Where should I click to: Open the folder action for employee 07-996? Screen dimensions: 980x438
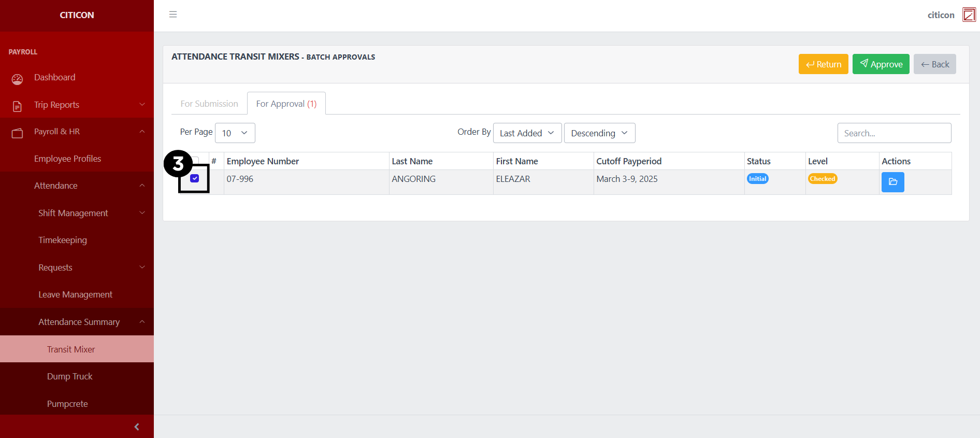892,182
